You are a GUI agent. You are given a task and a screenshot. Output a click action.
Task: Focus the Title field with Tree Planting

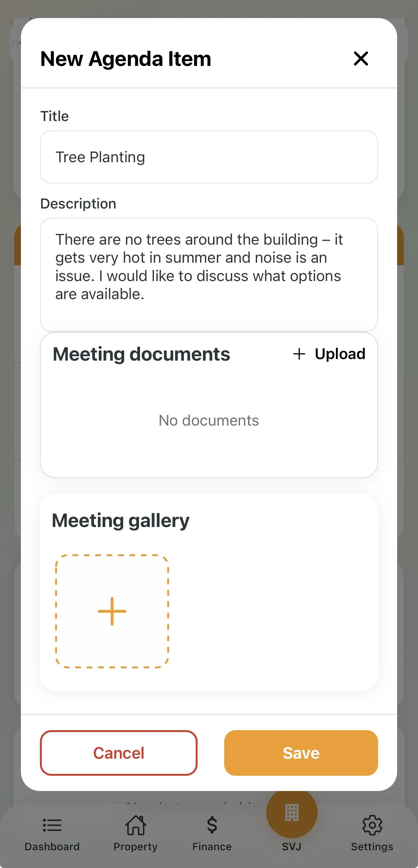[209, 157]
